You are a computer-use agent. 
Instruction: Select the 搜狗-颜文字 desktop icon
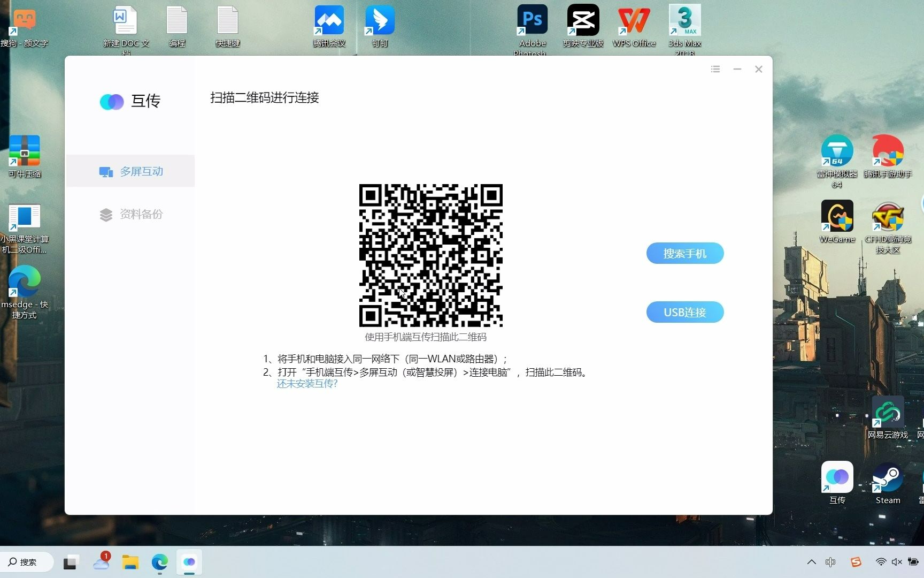[x=24, y=28]
